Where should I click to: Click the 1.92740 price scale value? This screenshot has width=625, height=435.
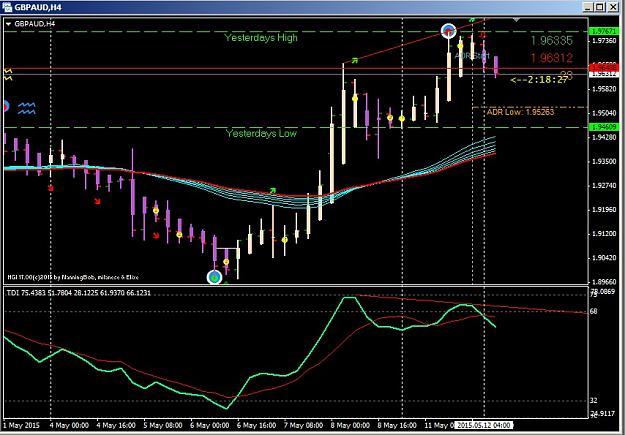point(604,185)
